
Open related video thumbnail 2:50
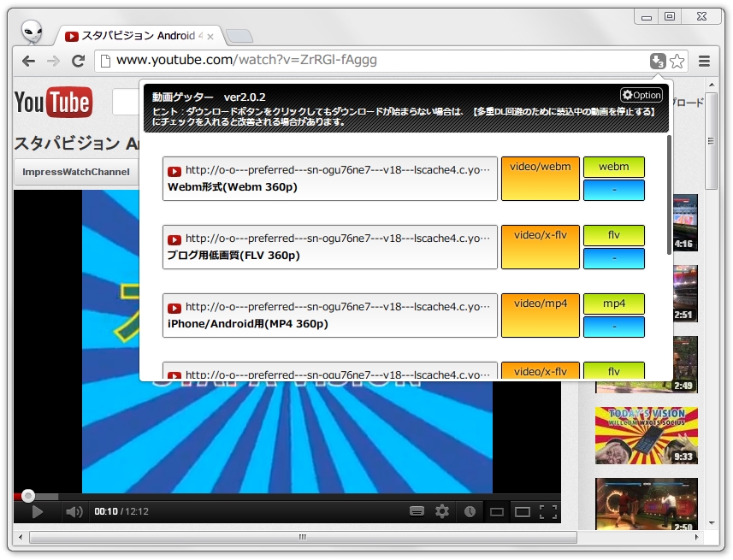(647, 504)
